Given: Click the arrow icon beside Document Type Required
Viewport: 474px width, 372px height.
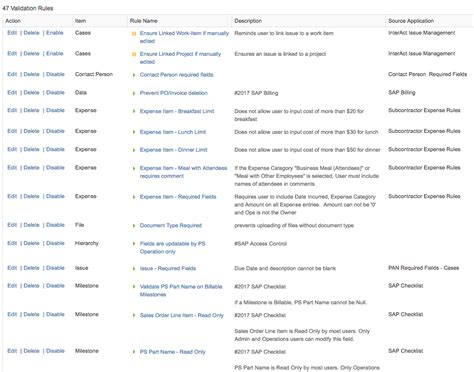Looking at the screenshot, I should click(x=134, y=226).
